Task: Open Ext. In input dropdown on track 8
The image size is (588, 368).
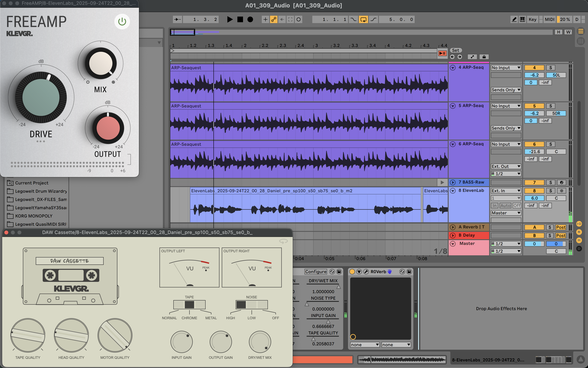Action: (x=506, y=191)
